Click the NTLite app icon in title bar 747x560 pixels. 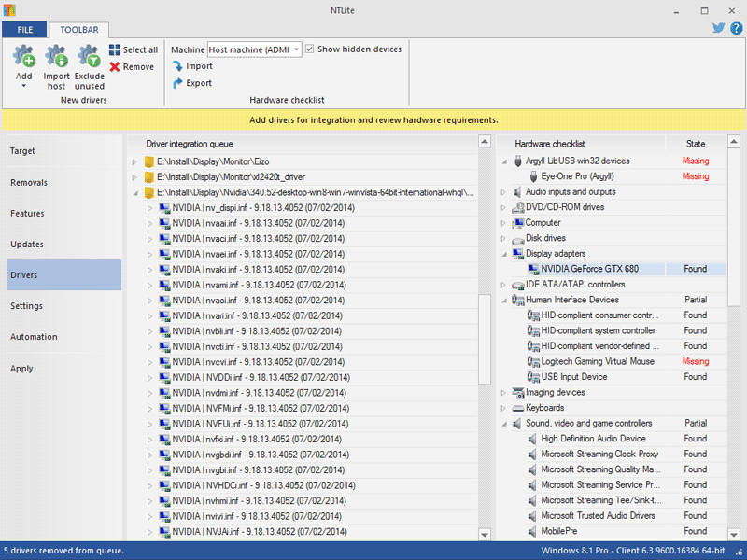point(9,10)
